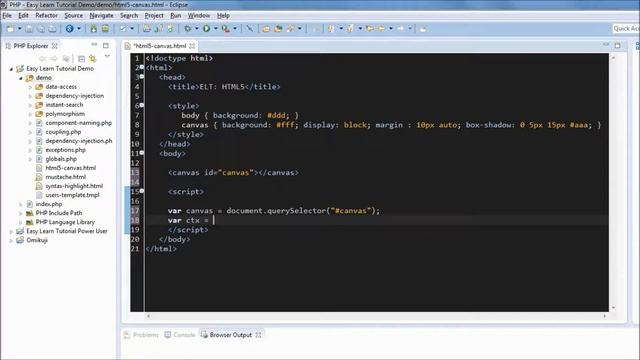Viewport: 640px width, 360px height.
Task: Collapse the demo folder node
Action: [x=20, y=78]
